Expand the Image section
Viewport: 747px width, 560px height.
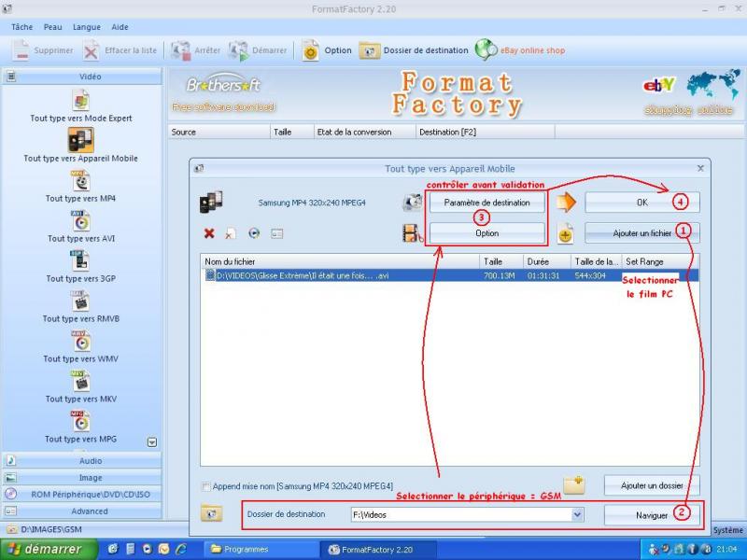[x=82, y=478]
